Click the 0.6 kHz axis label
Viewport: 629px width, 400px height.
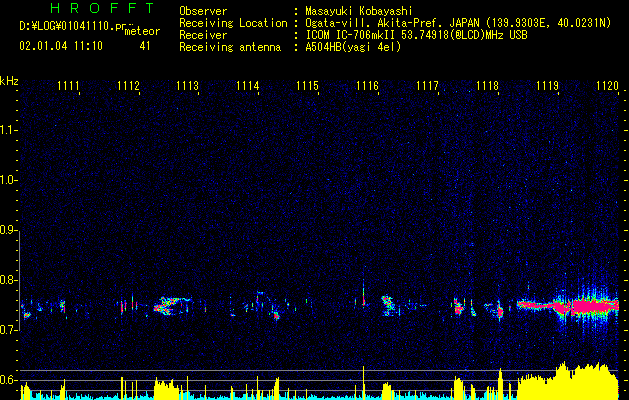click(8, 380)
